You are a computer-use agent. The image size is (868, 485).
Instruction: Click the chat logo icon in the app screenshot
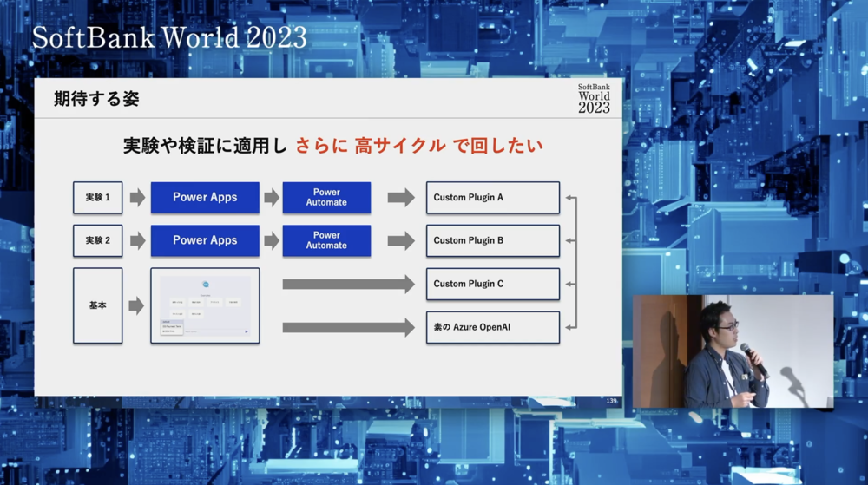pos(206,285)
